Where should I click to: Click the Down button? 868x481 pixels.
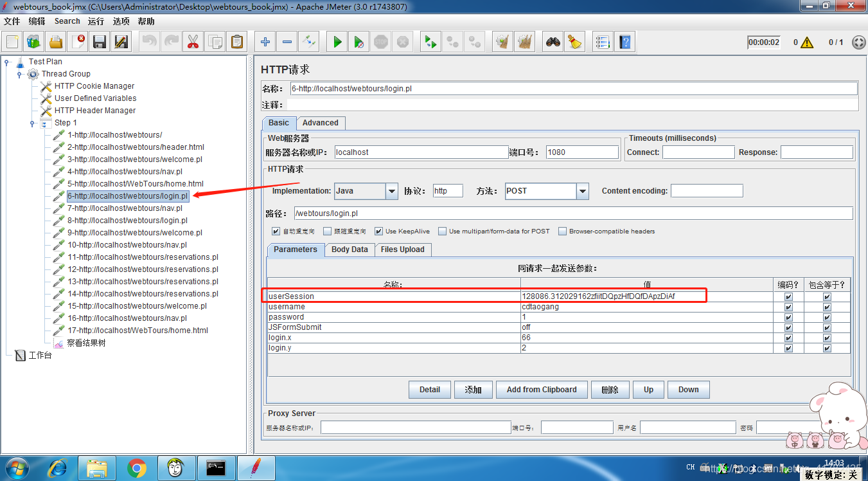[x=688, y=390]
